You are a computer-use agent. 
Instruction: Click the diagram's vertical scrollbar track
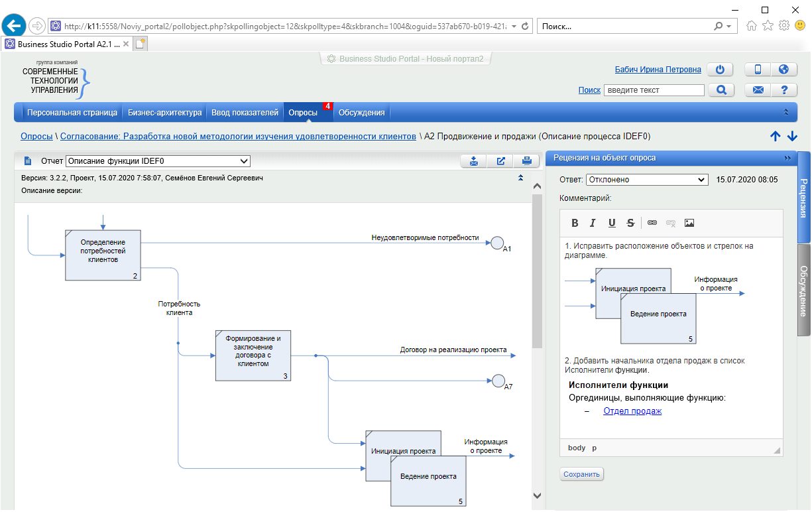tap(538, 418)
